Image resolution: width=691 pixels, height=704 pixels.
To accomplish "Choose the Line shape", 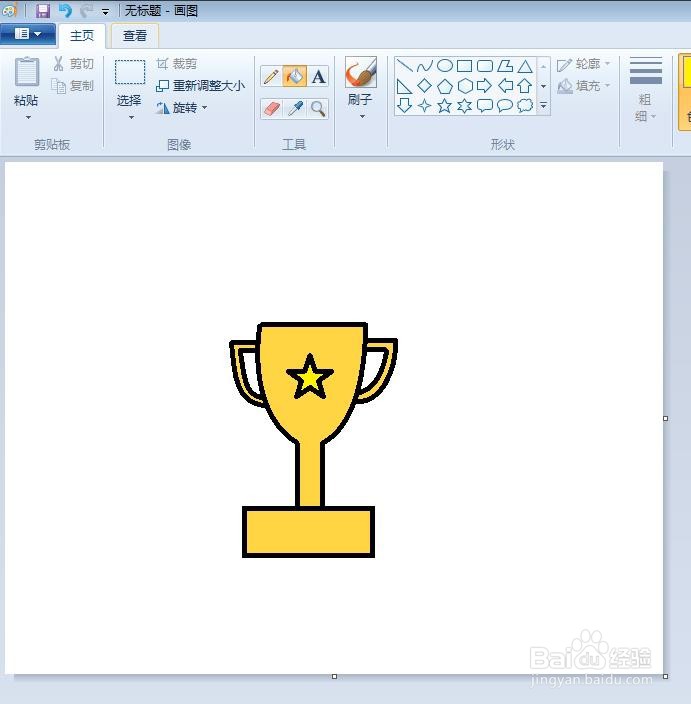I will [405, 66].
